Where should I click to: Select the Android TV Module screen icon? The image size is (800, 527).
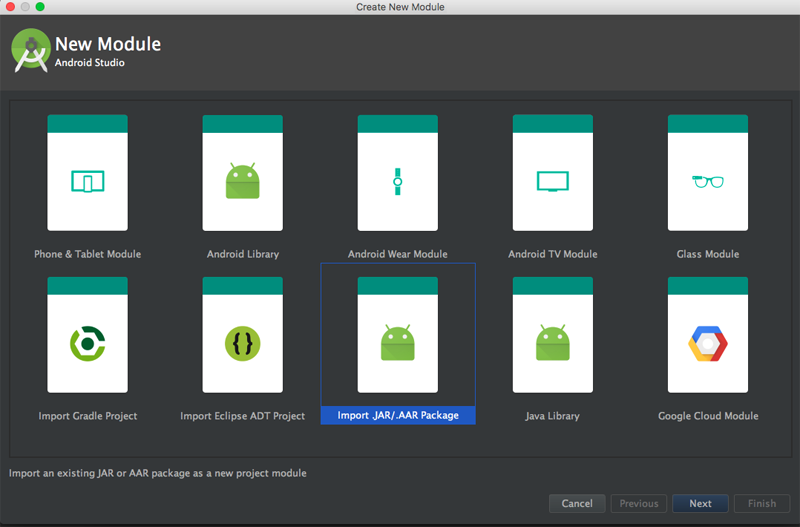click(553, 181)
